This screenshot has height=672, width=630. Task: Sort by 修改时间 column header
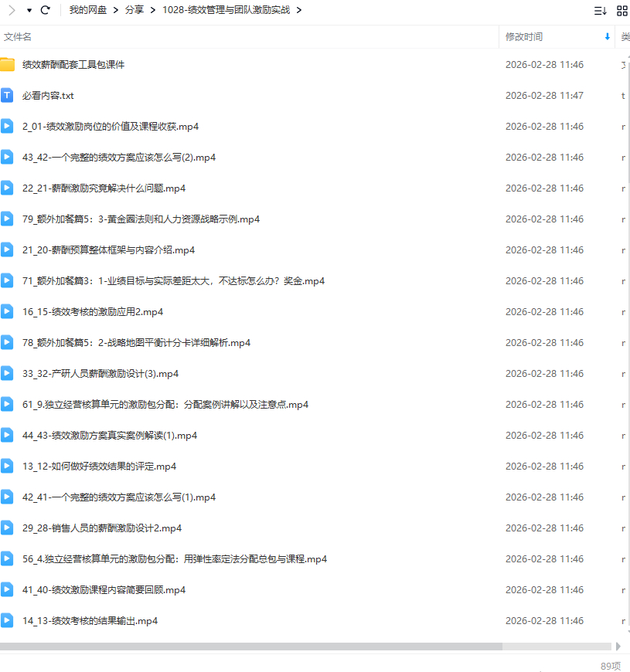[x=524, y=37]
